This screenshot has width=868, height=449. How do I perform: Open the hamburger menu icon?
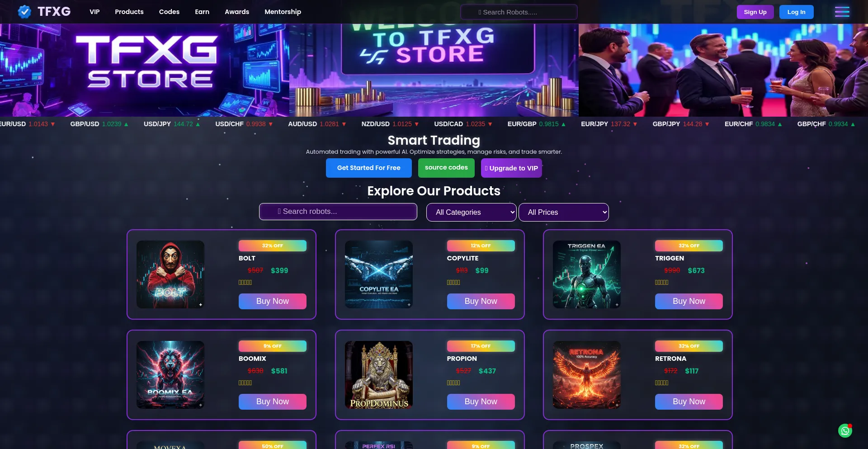pos(842,12)
